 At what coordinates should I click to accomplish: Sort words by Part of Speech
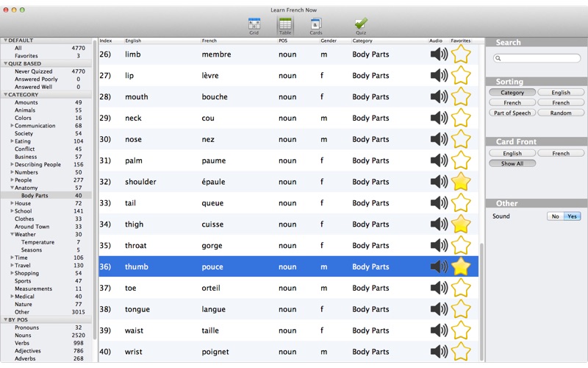(512, 113)
